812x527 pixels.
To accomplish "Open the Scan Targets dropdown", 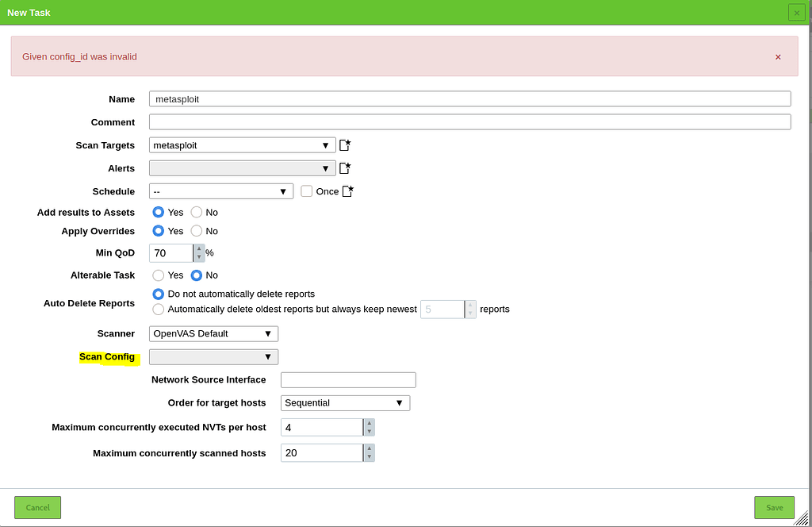I will click(242, 145).
